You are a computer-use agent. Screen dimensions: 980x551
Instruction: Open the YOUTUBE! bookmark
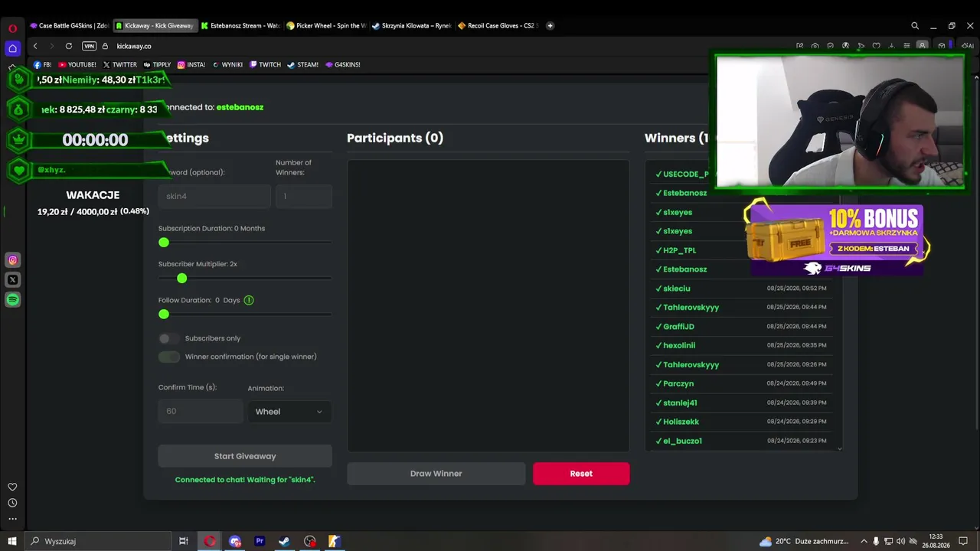(x=77, y=65)
